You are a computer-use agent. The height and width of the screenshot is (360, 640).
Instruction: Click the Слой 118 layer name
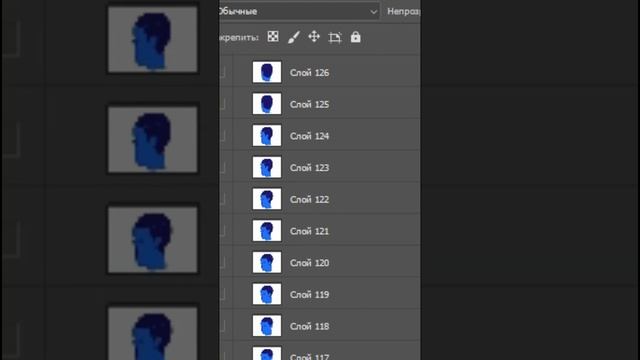(x=309, y=326)
